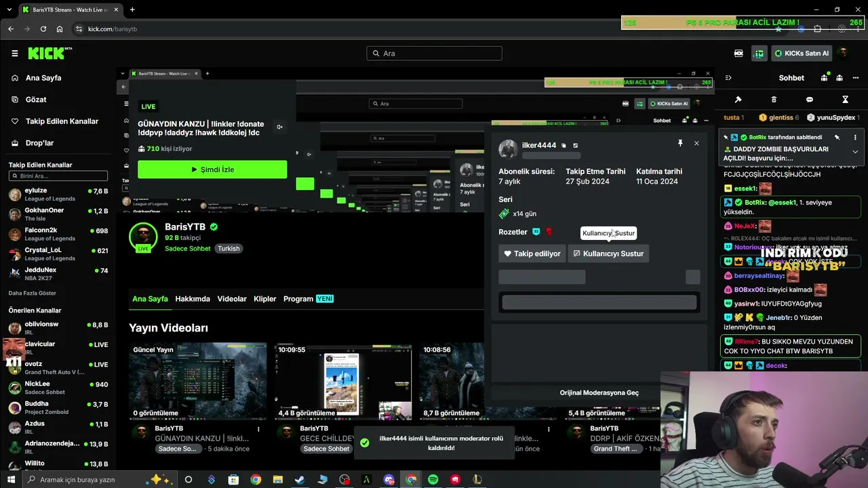This screenshot has height=488, width=868.
Task: Switch to the Hakkımda tab
Action: [193, 299]
